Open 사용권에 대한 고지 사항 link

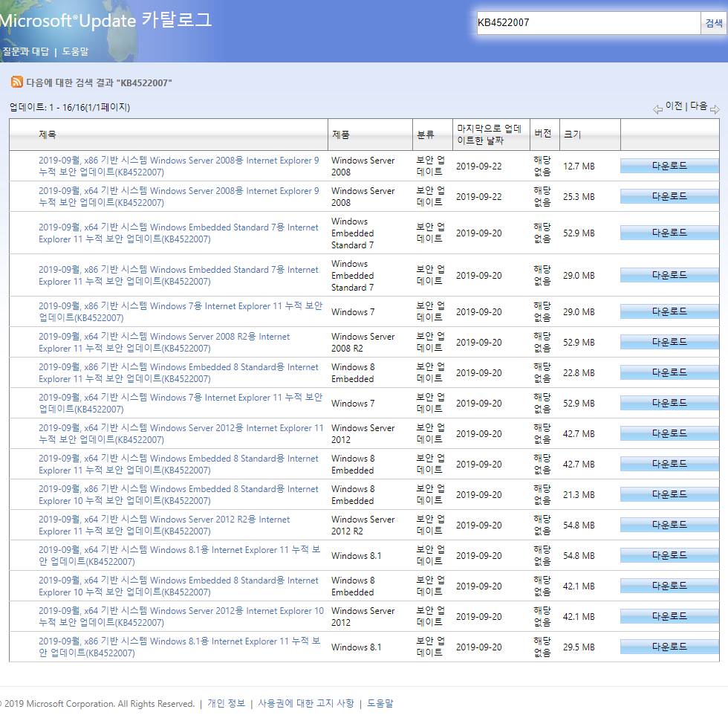(x=306, y=703)
